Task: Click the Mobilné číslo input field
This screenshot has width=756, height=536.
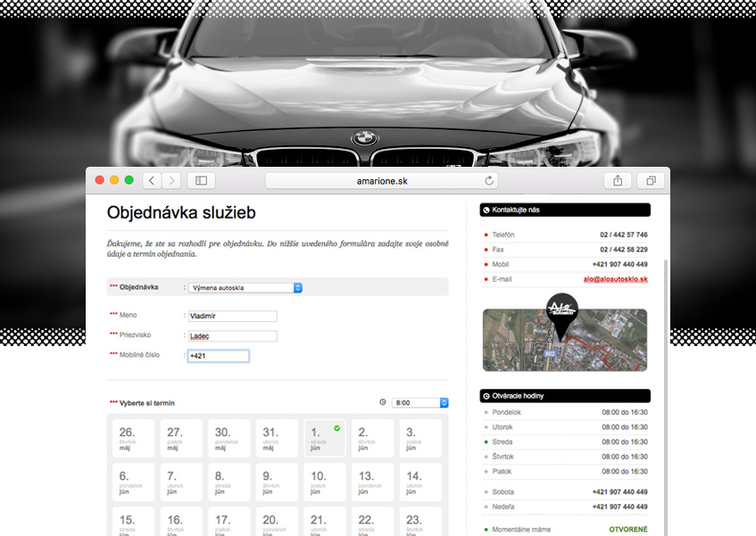Action: [x=219, y=356]
